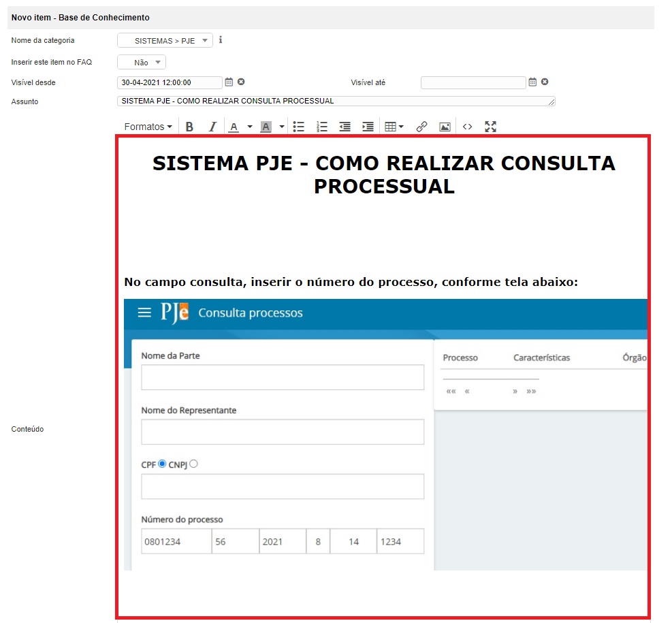Click the Características column header
Viewport: 672px width, 623px height.
(542, 357)
